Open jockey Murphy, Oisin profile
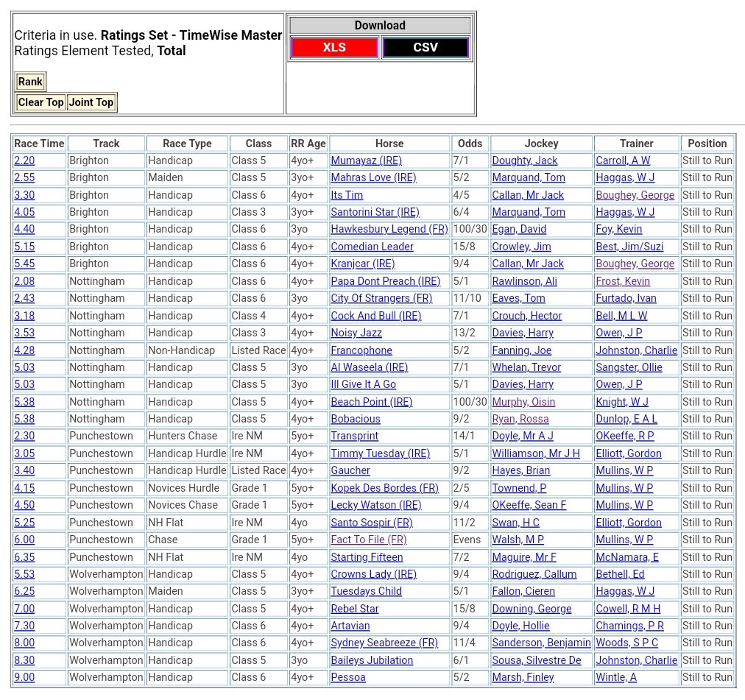The width and height of the screenshot is (745, 700). [523, 402]
